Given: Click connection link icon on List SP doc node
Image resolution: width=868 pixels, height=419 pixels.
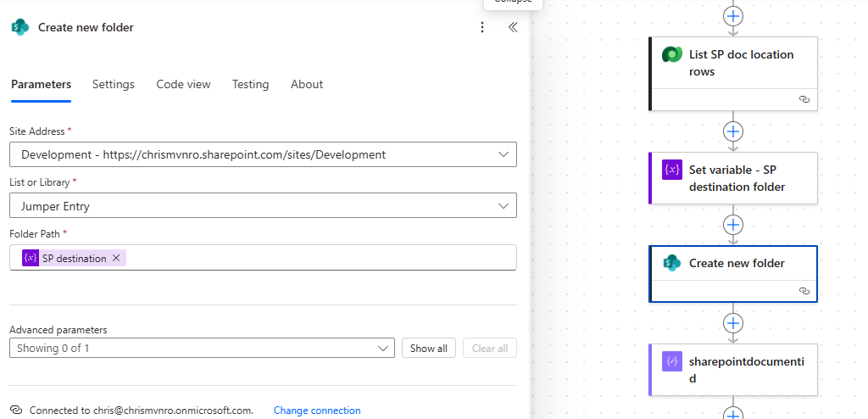Looking at the screenshot, I should (804, 99).
